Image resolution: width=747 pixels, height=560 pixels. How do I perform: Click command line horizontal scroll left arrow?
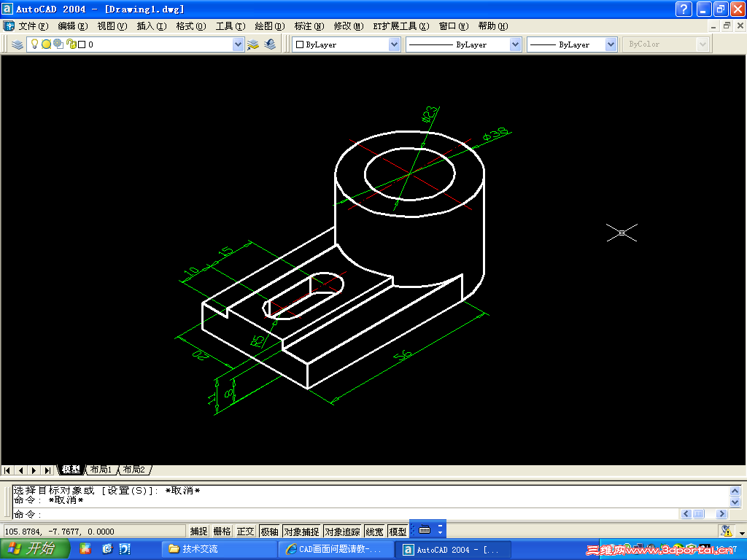686,514
